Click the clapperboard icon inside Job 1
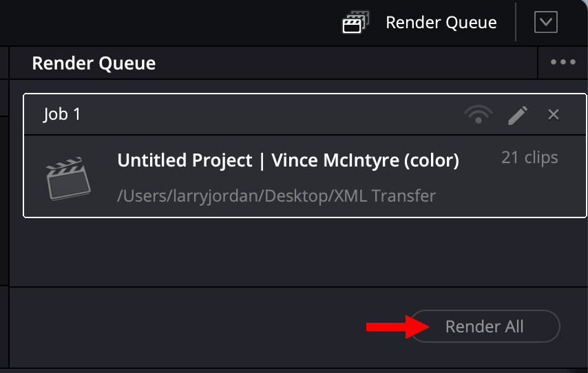588x373 pixels. point(68,178)
